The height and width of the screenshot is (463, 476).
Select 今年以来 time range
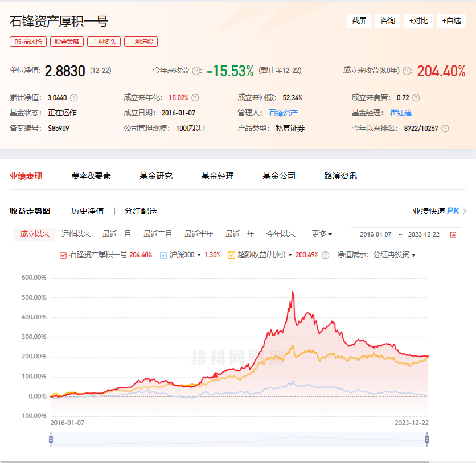pos(281,234)
